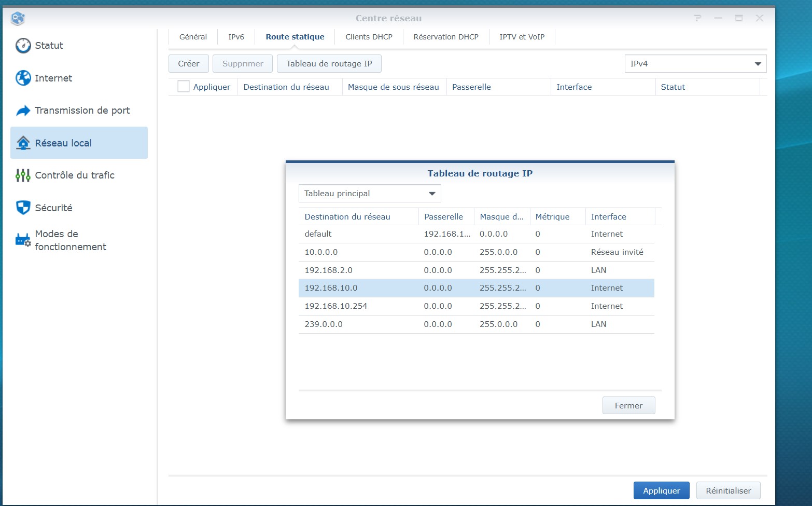This screenshot has width=812, height=506.
Task: Expand the IPv4 protocol dropdown
Action: click(695, 64)
